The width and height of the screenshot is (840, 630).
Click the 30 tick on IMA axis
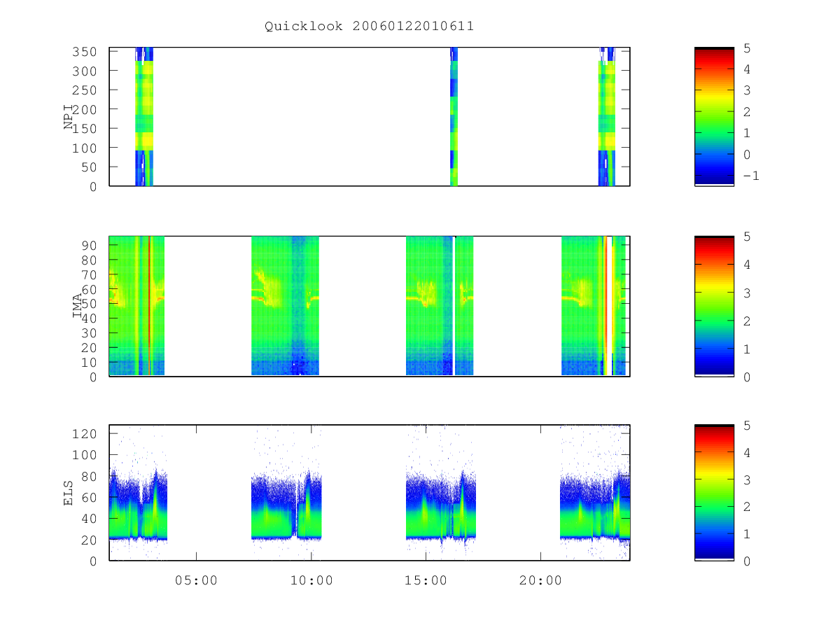(x=89, y=332)
